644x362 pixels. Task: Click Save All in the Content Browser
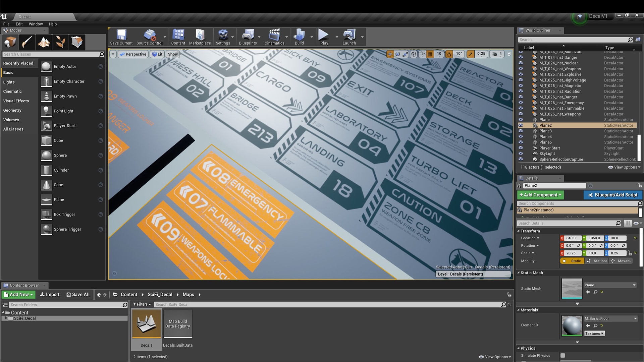click(x=78, y=294)
